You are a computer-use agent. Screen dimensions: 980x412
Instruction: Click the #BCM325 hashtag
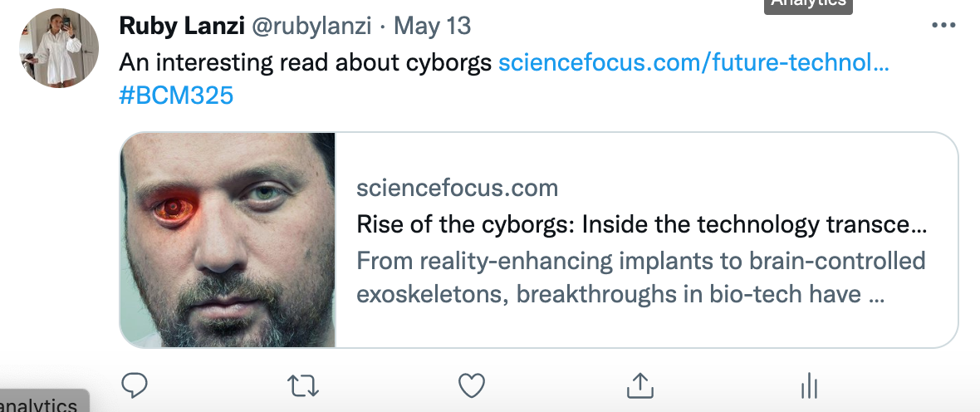tap(176, 96)
